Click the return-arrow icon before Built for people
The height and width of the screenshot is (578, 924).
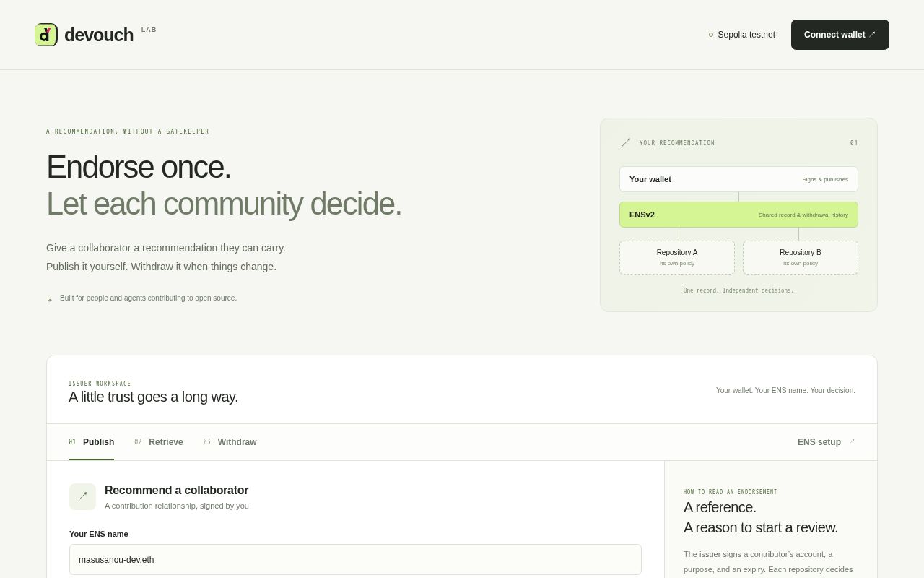click(x=50, y=298)
